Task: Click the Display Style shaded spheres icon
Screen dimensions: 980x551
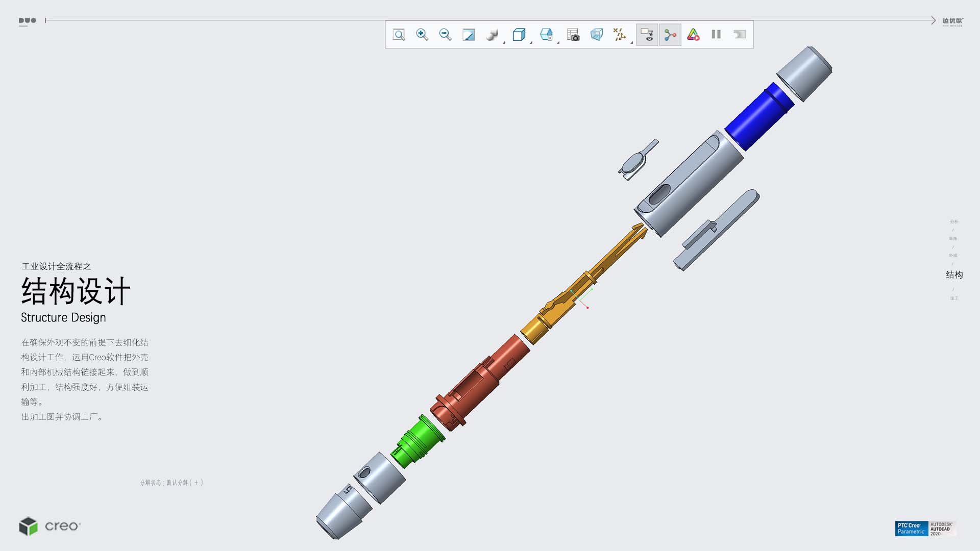Action: click(x=492, y=35)
